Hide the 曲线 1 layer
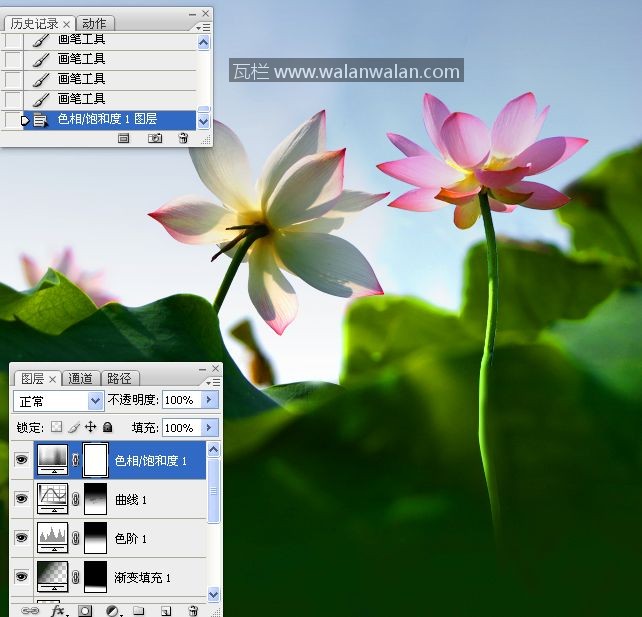 tap(21, 498)
